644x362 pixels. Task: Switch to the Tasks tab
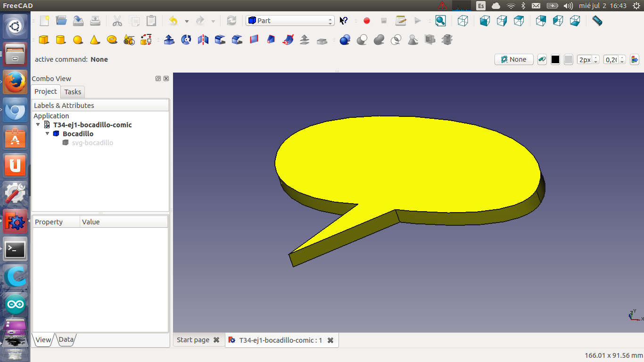coord(73,92)
